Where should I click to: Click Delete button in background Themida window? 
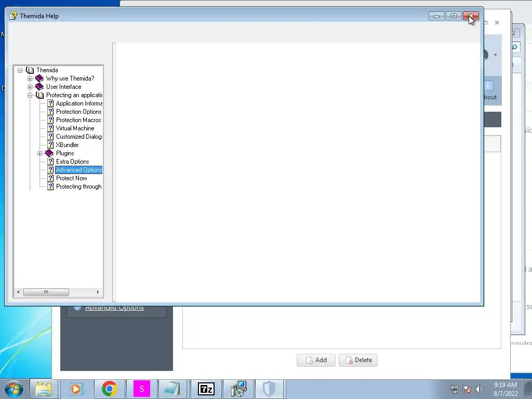click(x=358, y=360)
